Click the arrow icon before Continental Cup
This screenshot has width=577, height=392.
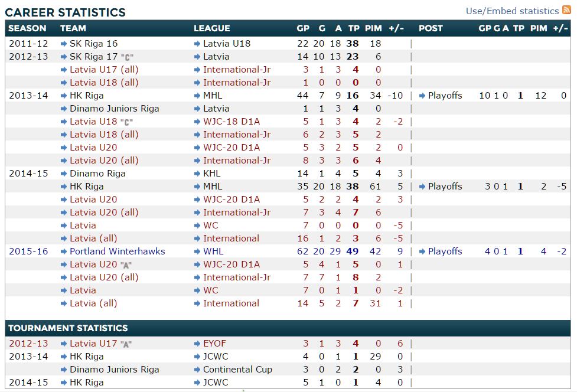tap(197, 370)
